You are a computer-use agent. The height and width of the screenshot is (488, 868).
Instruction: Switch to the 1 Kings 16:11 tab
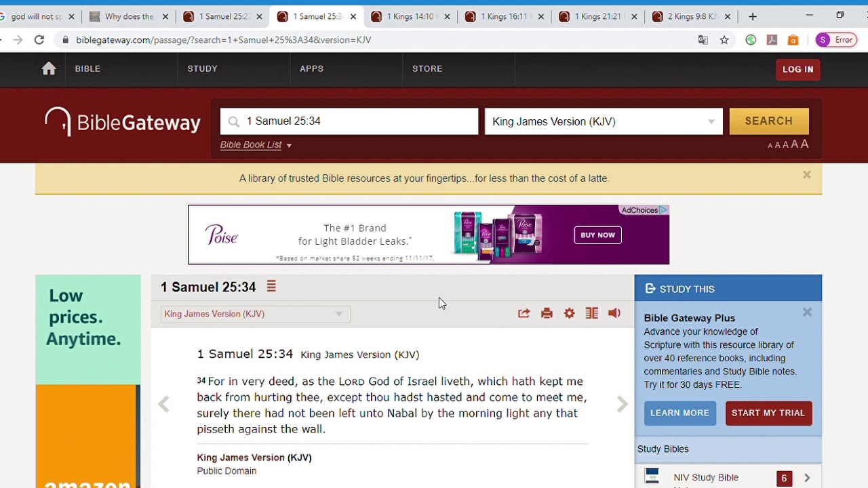click(502, 16)
